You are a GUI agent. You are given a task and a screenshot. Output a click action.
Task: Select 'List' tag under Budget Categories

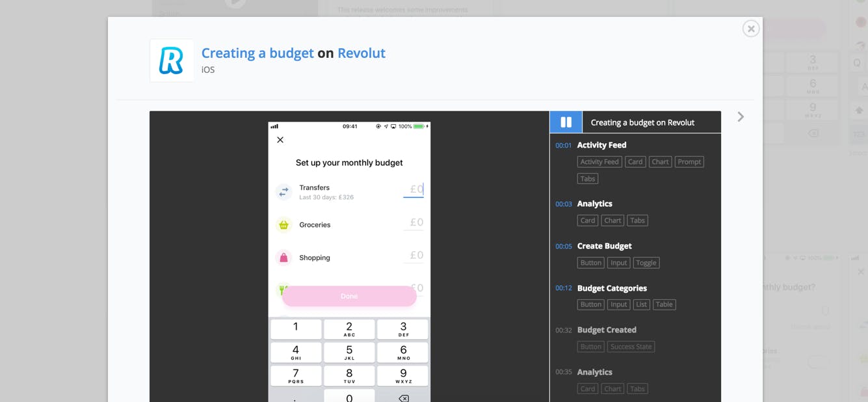click(641, 304)
